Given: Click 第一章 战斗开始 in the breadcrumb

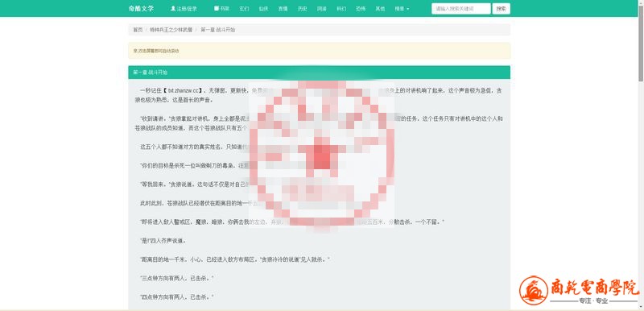Looking at the screenshot, I should pos(217,30).
